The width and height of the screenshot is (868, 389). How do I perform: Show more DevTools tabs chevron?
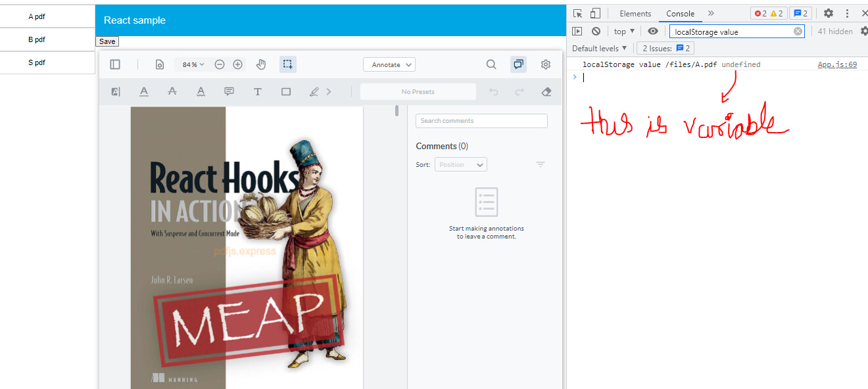click(x=711, y=13)
